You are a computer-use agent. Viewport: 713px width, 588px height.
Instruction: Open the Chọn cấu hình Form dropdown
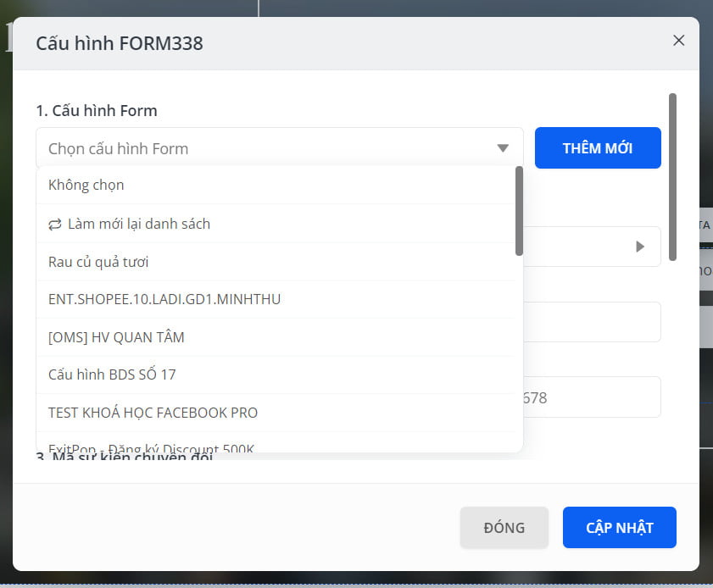coord(279,148)
